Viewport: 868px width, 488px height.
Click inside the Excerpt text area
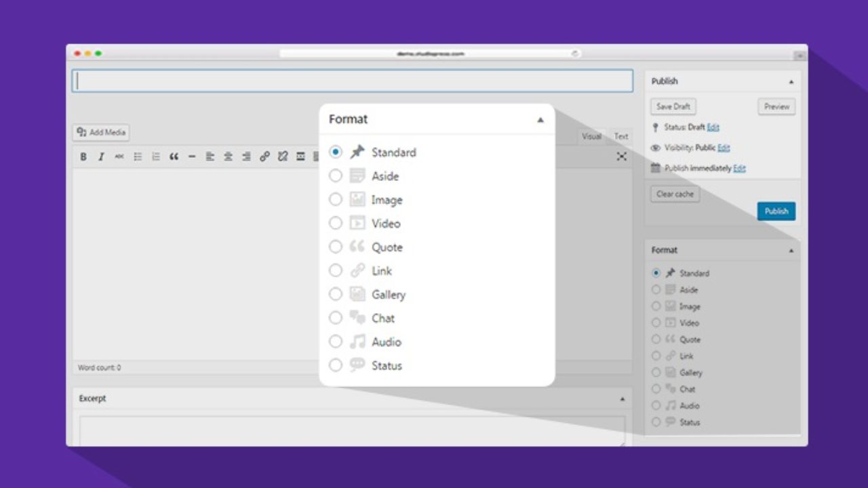tap(353, 431)
